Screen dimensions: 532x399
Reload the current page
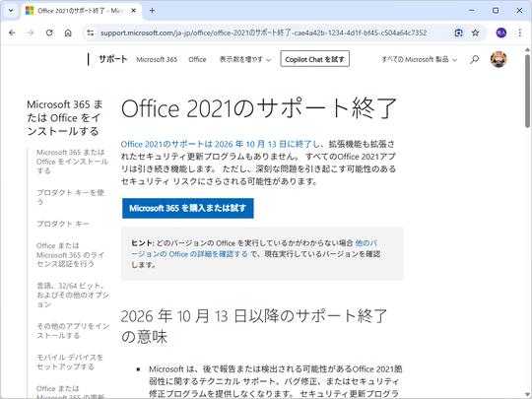49,33
